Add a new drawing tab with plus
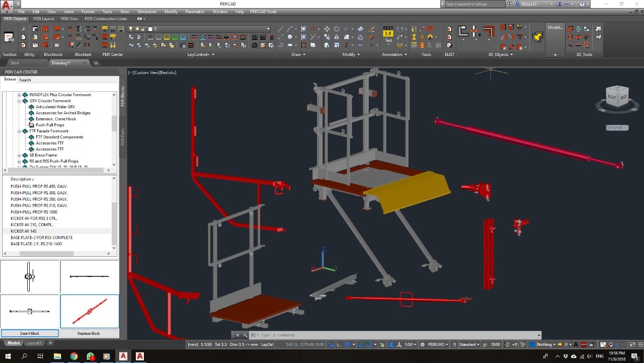This screenshot has height=363, width=644. 96,63
